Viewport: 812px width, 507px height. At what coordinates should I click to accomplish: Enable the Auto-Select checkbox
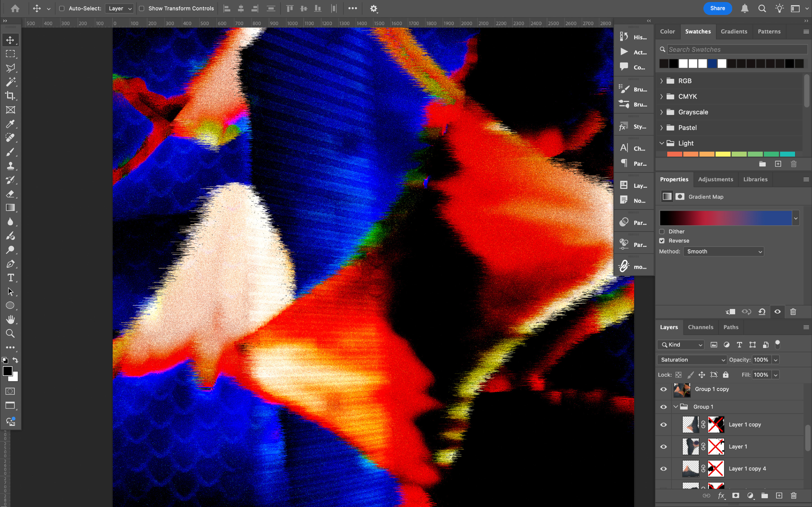[62, 8]
